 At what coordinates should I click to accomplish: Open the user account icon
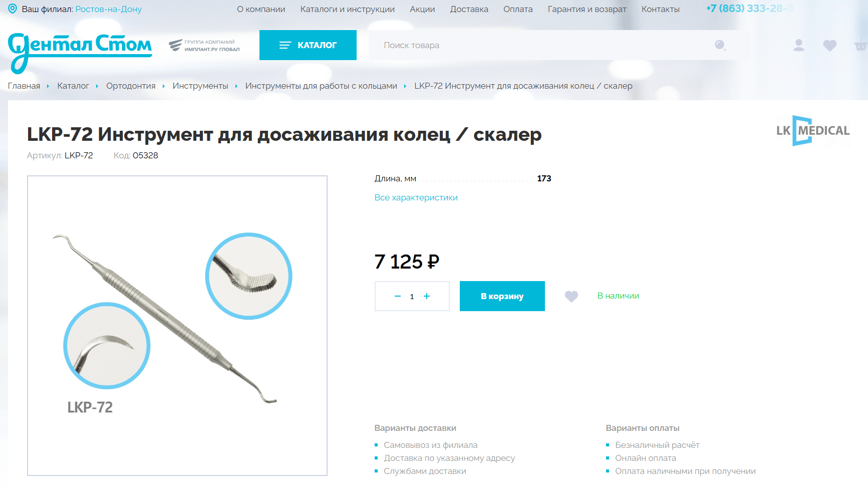click(799, 46)
